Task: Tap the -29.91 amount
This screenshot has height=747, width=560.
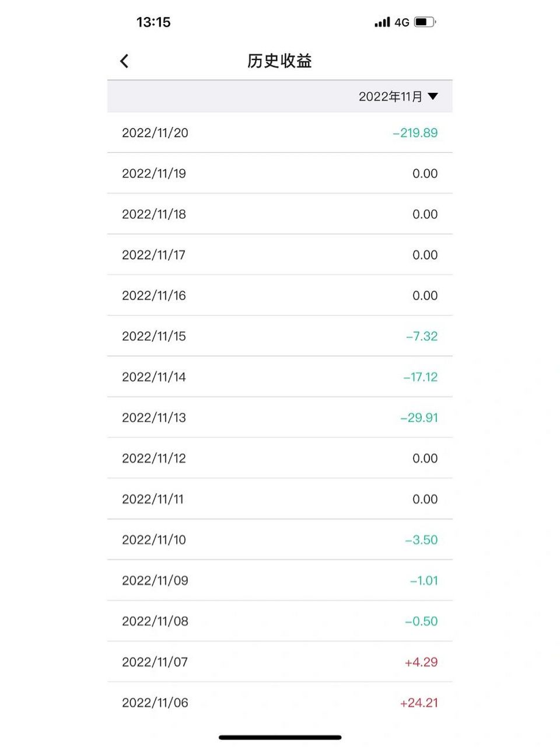Action: [x=419, y=417]
